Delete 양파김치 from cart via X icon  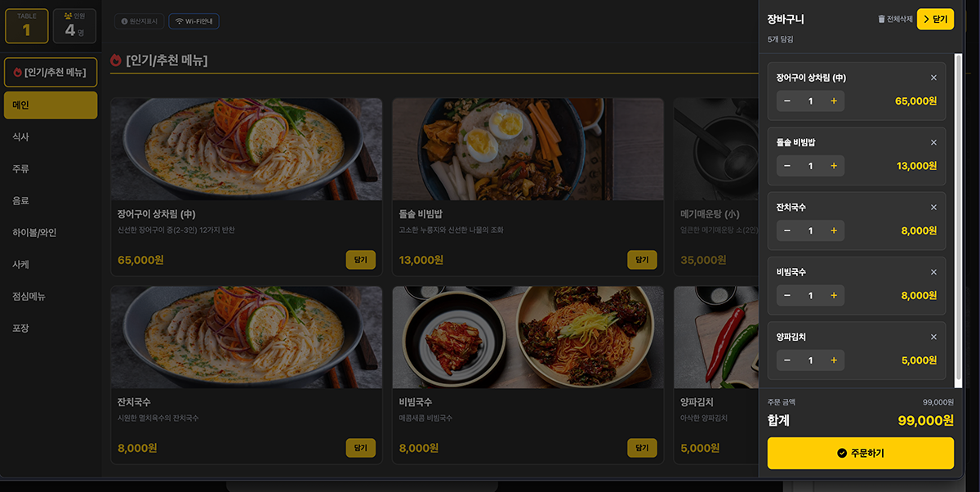point(933,337)
